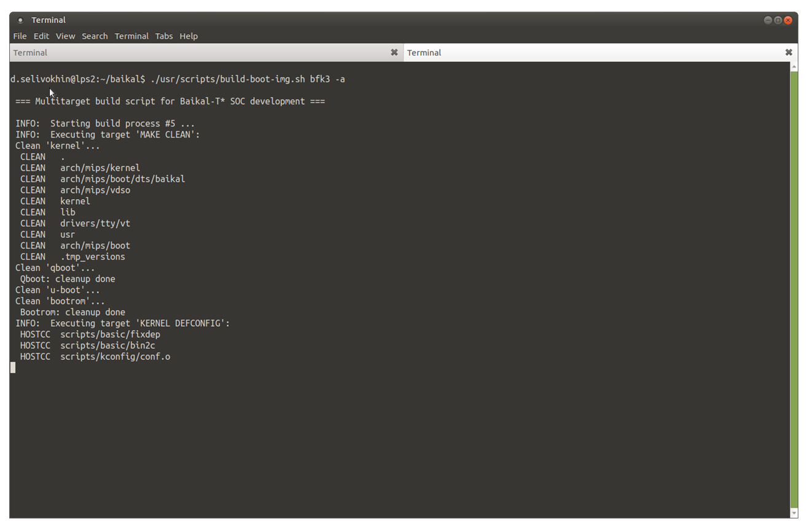Click the '.tmp_versions' line
Viewport: 807px width, 532px height.
pos(72,256)
